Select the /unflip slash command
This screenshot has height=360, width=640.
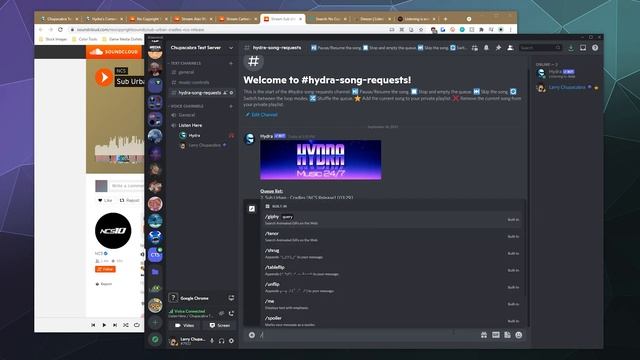click(x=392, y=287)
